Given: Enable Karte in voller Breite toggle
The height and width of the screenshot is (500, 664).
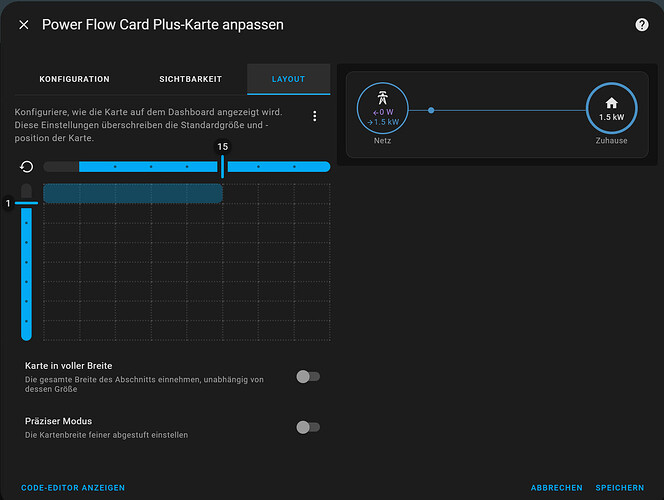Looking at the screenshot, I should coord(308,376).
